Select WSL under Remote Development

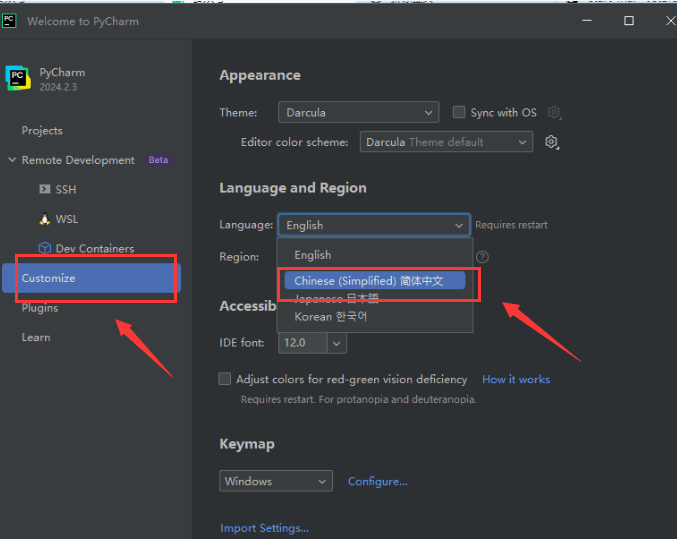tap(67, 219)
